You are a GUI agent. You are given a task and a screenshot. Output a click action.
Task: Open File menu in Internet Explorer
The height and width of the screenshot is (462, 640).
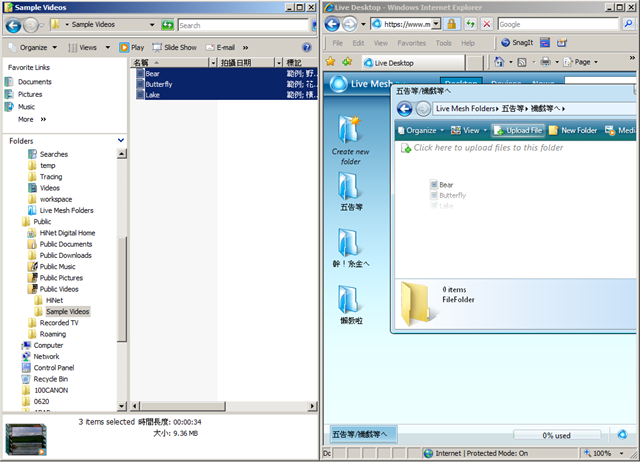(x=338, y=43)
